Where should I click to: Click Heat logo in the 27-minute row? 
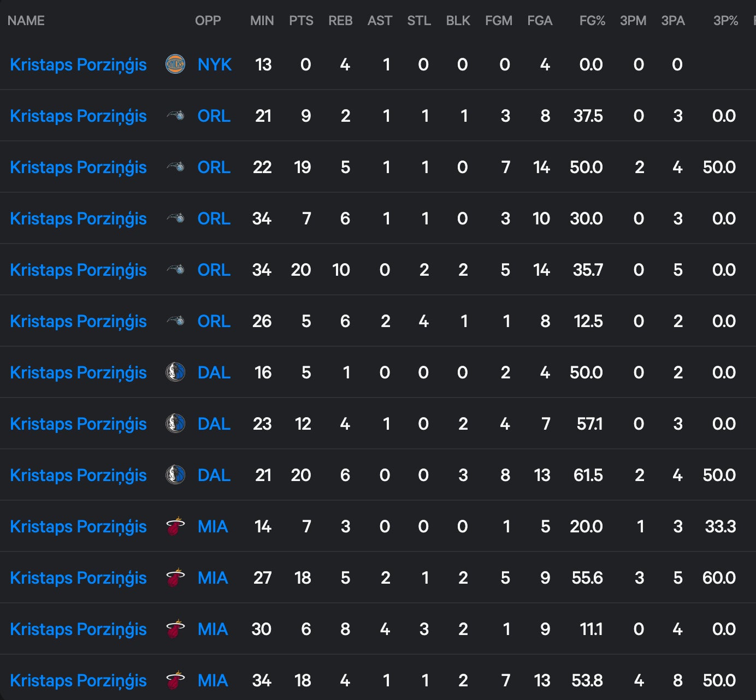click(x=175, y=578)
